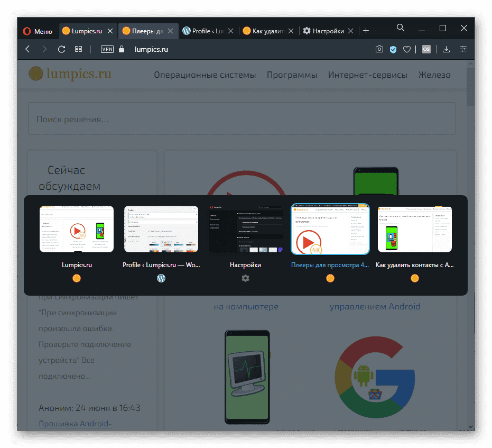Toggle the heart to save the page
The width and height of the screenshot is (492, 448).
tap(407, 49)
